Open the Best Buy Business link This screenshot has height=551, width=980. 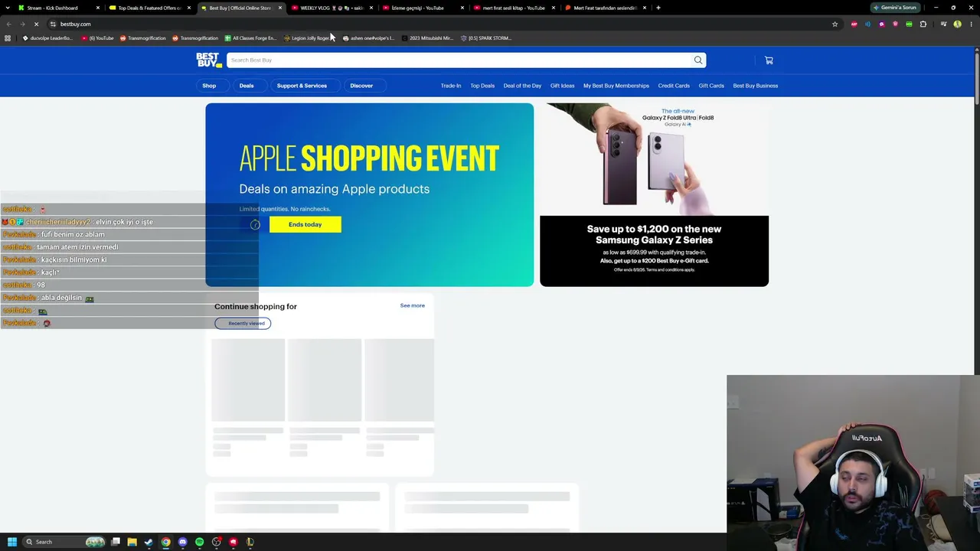(756, 86)
